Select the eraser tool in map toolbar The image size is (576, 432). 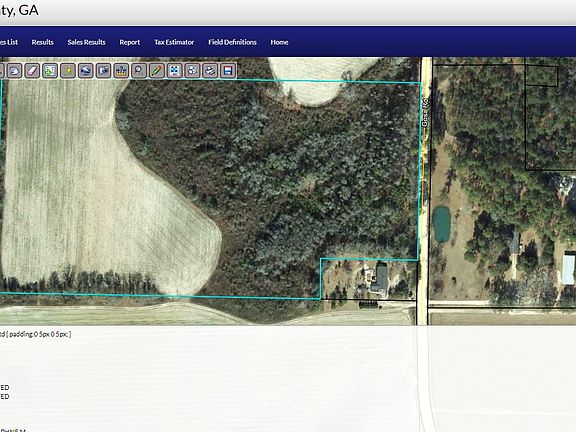click(32, 70)
